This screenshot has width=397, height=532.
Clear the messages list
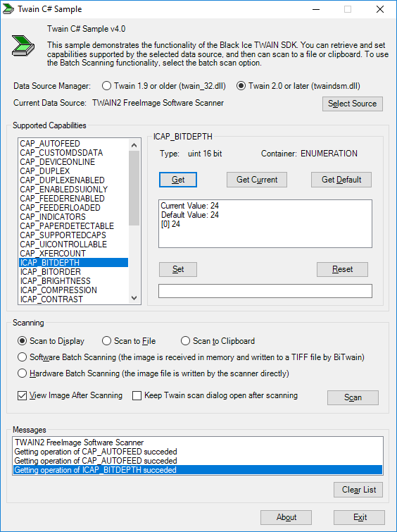[x=359, y=490]
